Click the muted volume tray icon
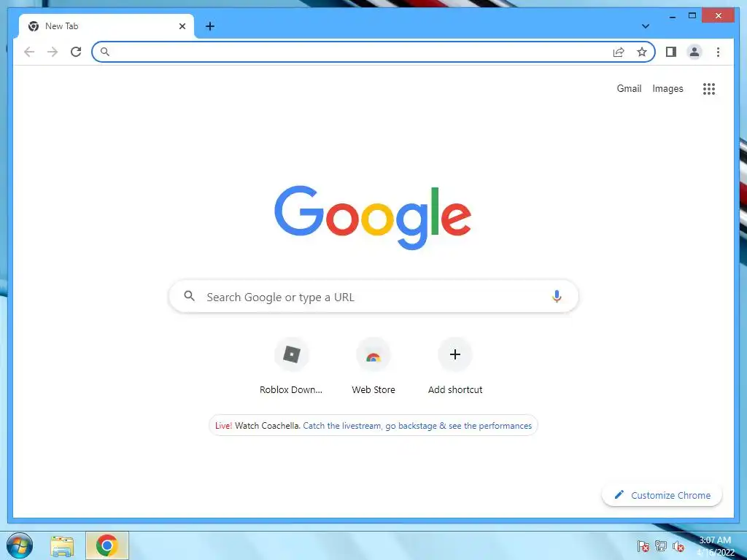Screen dimensions: 747x560 678,546
